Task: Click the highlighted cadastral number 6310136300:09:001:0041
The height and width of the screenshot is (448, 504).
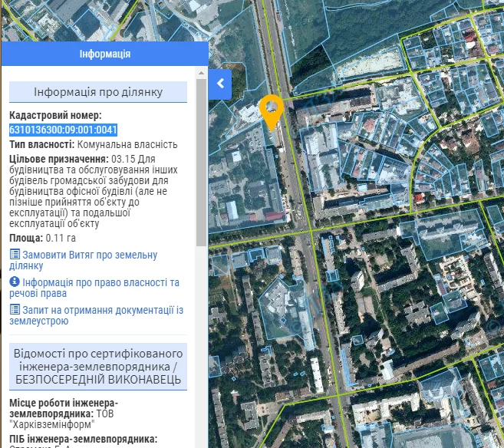Action: click(63, 130)
